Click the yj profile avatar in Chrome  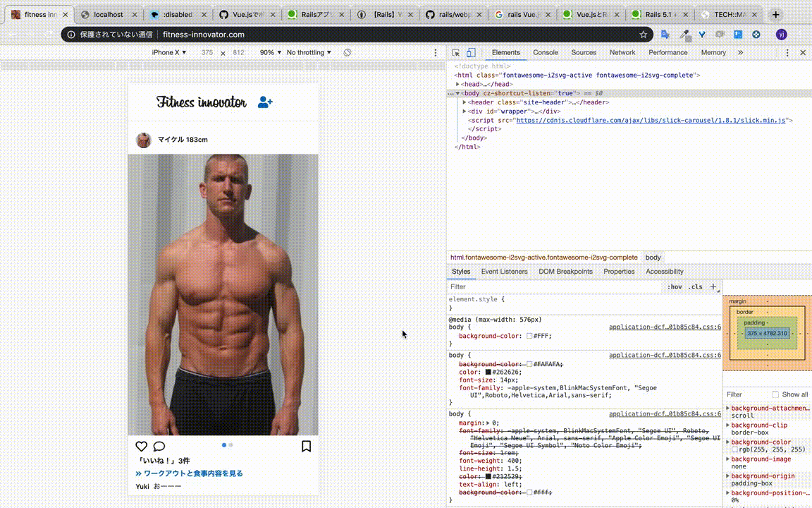(x=782, y=35)
